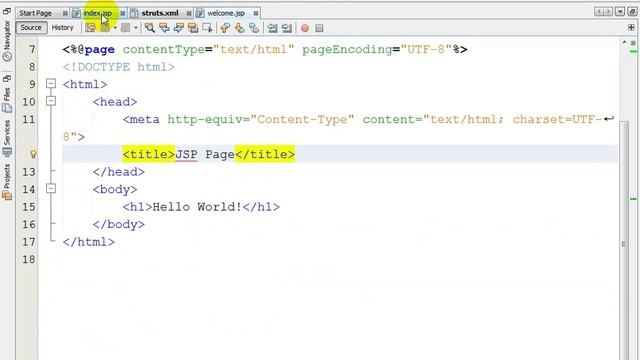Open the Forward history dropdown arrow
The width and height of the screenshot is (640, 360).
[136, 28]
